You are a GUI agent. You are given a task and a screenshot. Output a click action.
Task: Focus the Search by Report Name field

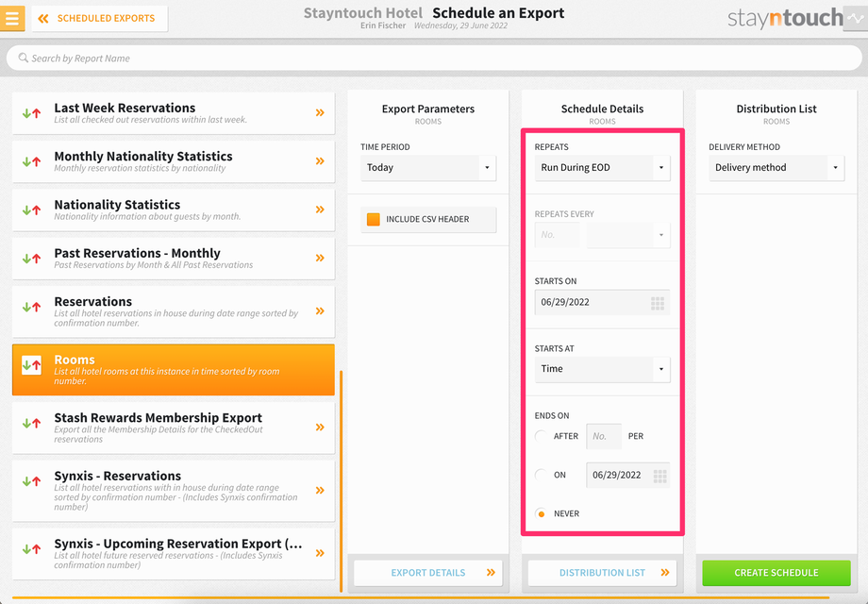(434, 59)
